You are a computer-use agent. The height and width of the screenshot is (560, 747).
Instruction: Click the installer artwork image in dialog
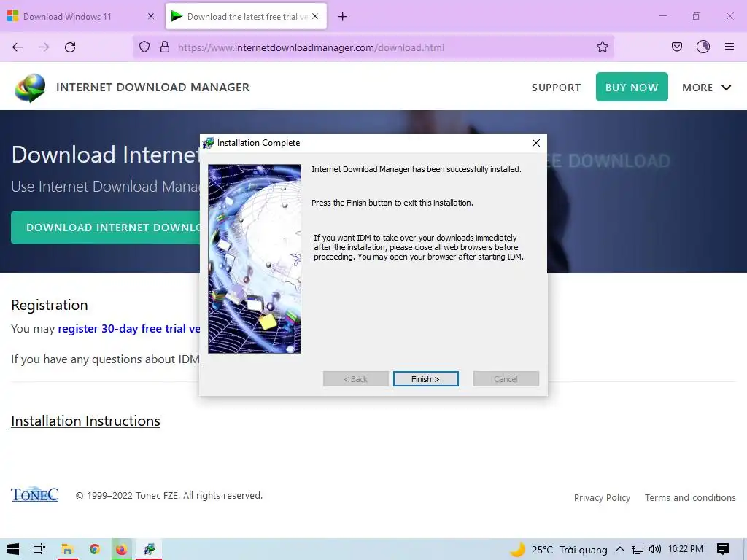point(255,259)
